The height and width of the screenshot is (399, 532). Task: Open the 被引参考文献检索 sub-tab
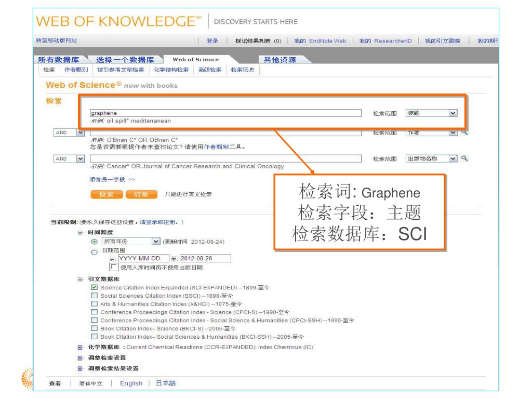pos(121,70)
